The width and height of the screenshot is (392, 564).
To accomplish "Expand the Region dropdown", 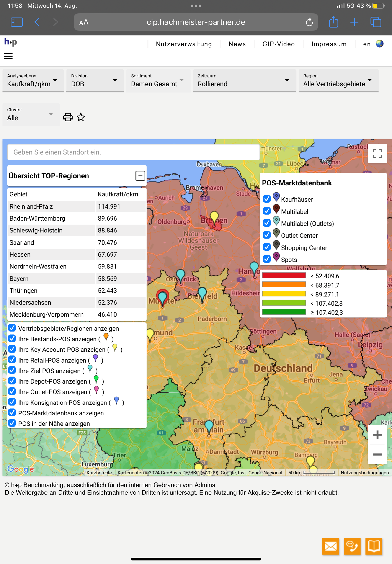I will (338, 80).
